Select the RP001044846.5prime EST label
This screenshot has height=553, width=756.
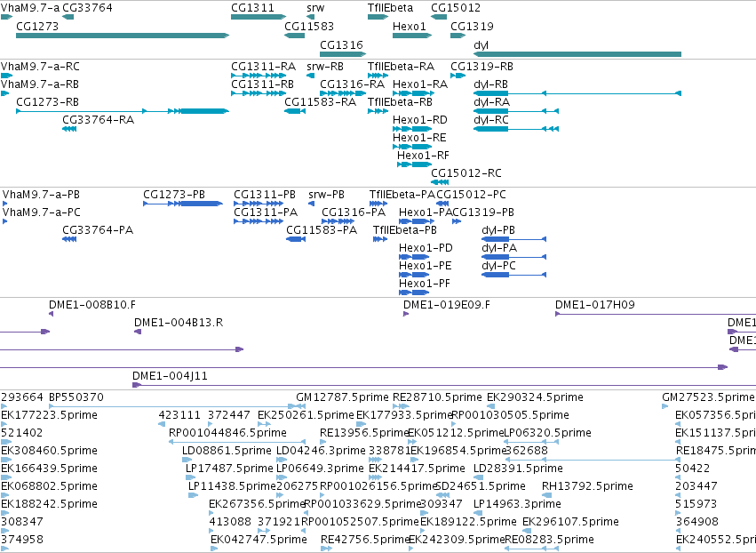click(227, 433)
